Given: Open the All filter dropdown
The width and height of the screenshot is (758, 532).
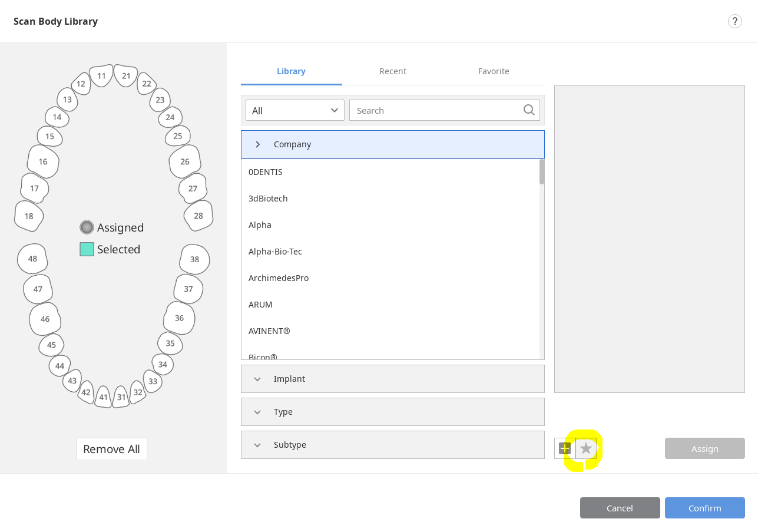Looking at the screenshot, I should (295, 110).
